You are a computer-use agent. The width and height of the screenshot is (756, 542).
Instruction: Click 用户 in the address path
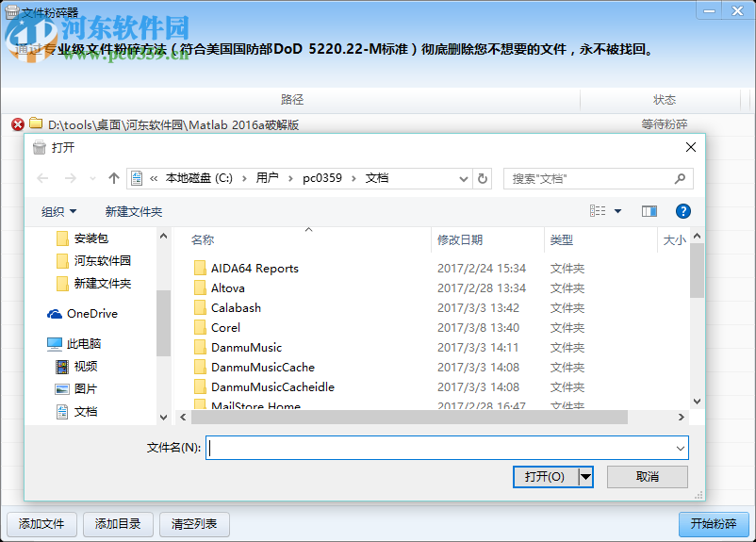click(267, 178)
